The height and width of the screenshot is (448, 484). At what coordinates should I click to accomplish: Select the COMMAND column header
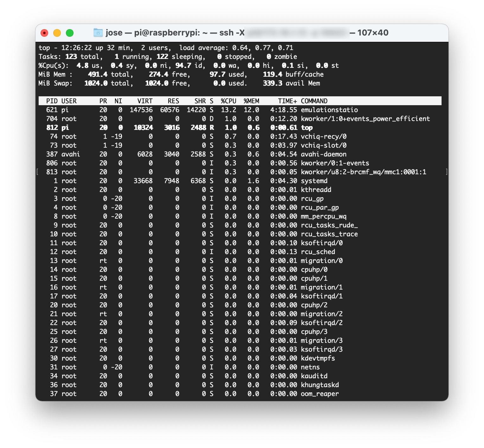pyautogui.click(x=314, y=101)
